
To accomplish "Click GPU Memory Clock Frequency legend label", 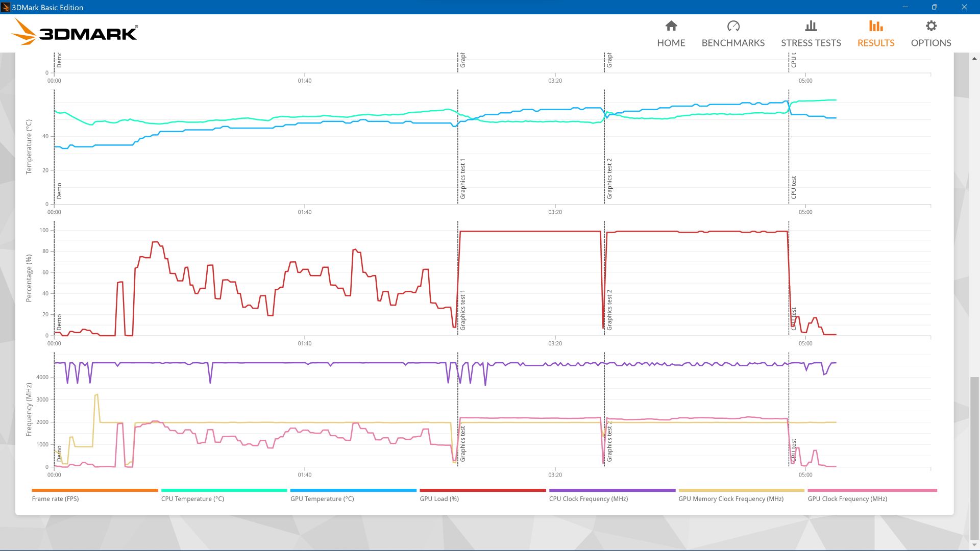I will coord(730,499).
